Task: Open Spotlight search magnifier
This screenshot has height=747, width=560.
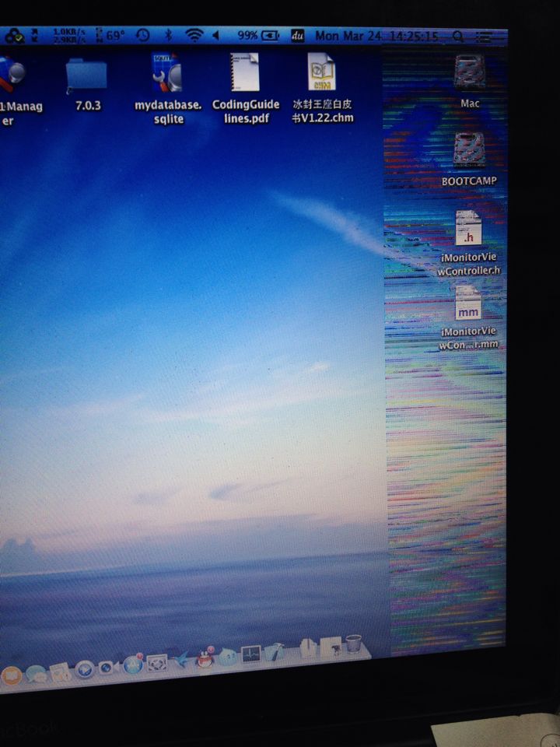Action: pos(457,37)
